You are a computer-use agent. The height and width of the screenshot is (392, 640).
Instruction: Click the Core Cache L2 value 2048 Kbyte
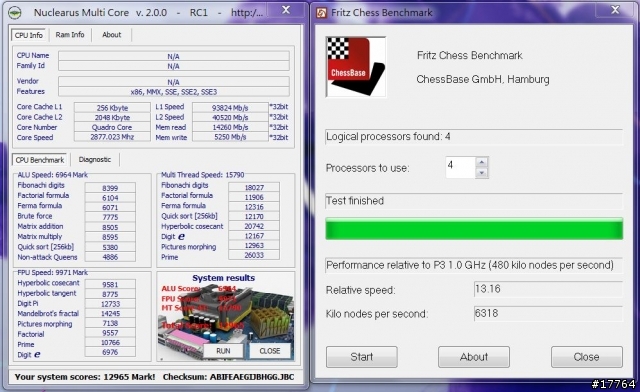click(x=112, y=118)
